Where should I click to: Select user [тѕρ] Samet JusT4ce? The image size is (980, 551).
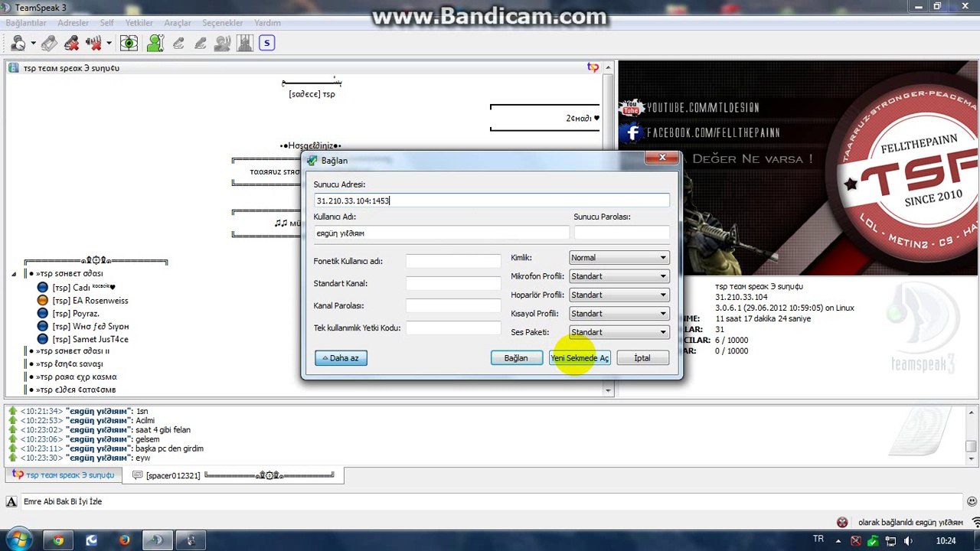(90, 339)
